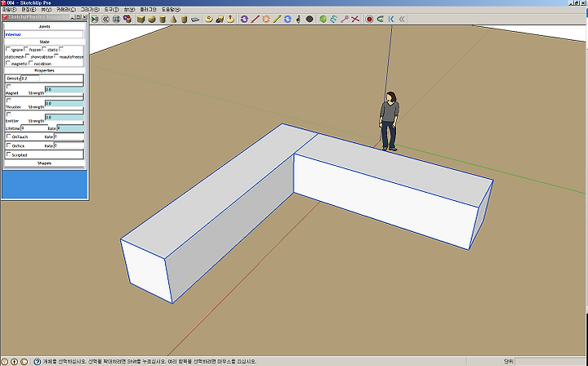This screenshot has width=588, height=366.
Task: Select the purple hinge joint tool
Action: click(x=244, y=19)
